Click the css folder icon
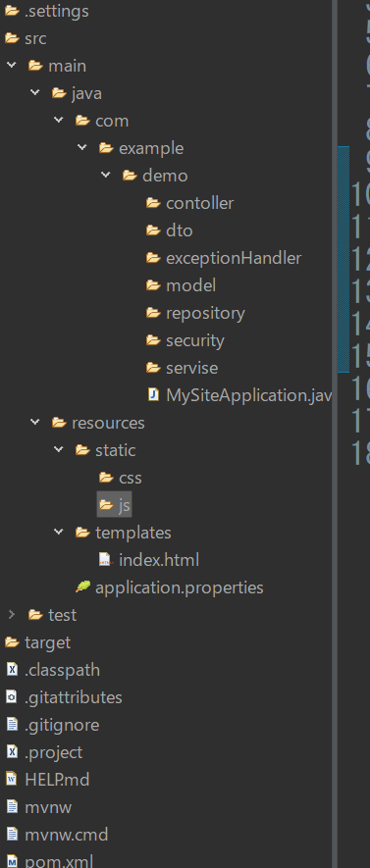This screenshot has width=370, height=868. pyautogui.click(x=106, y=478)
